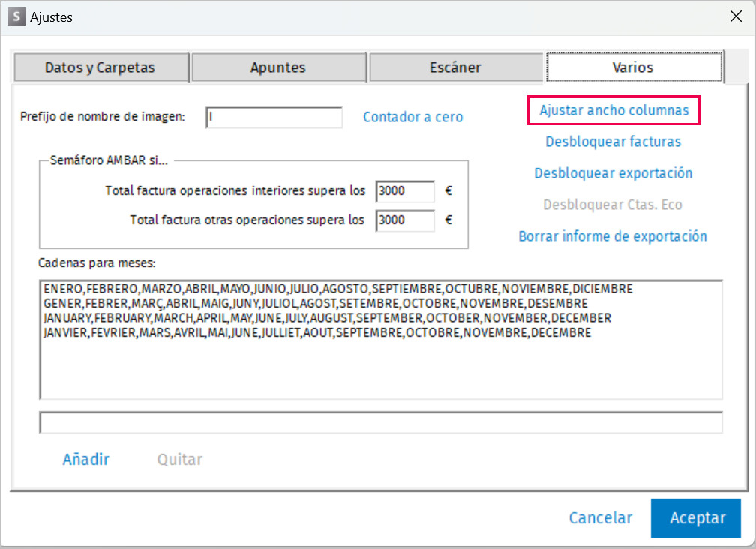Click the disabled Quitar button
Image resolution: width=756 pixels, height=549 pixels.
click(180, 459)
